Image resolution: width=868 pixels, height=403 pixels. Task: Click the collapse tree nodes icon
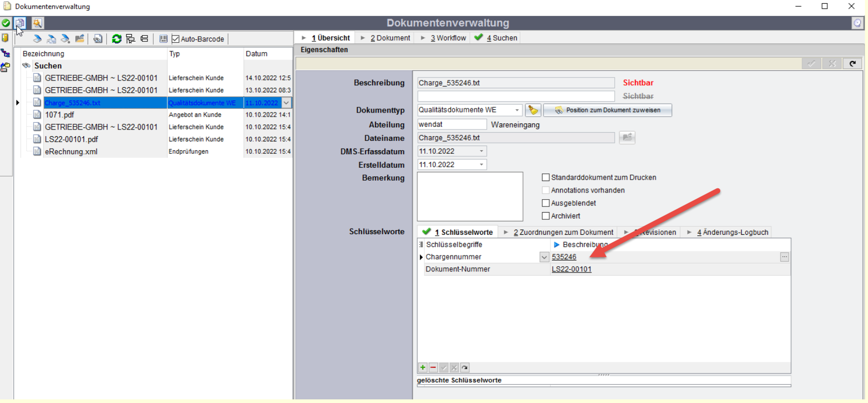pyautogui.click(x=144, y=39)
